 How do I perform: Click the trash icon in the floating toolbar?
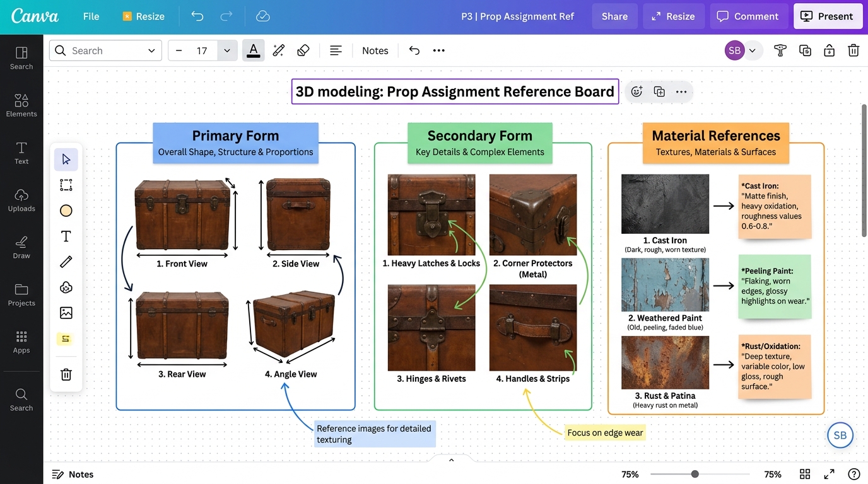coord(66,374)
